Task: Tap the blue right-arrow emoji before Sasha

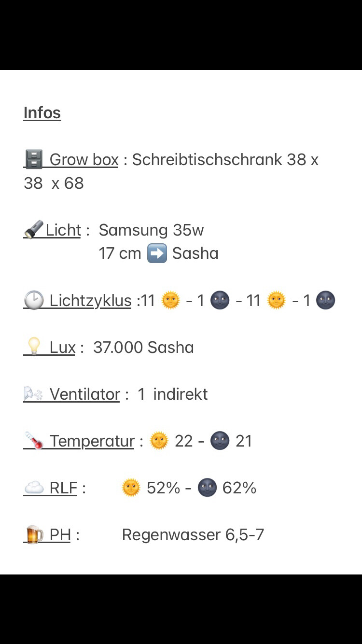Action: (x=157, y=253)
